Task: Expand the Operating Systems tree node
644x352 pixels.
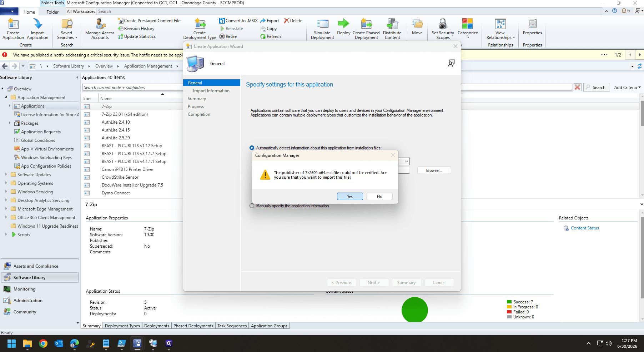Action: pyautogui.click(x=6, y=183)
